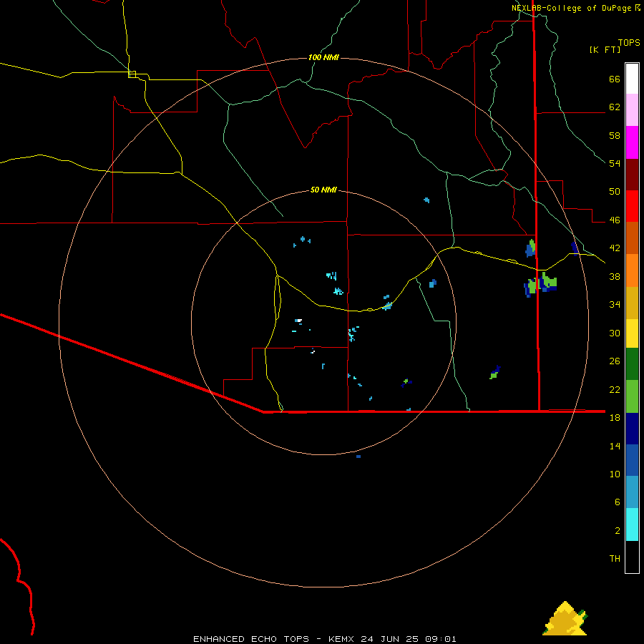Click the magenta color scale segment
Screen dimensions: 644x644
[632, 142]
